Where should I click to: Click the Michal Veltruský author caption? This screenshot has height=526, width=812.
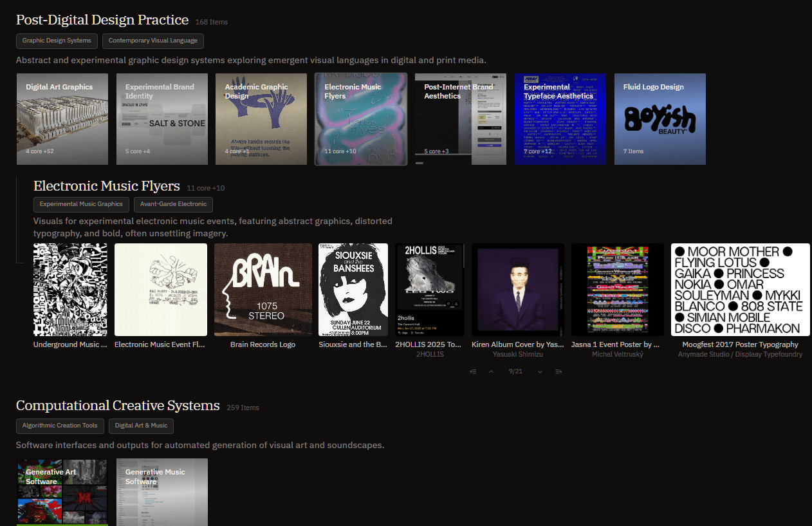tap(618, 354)
